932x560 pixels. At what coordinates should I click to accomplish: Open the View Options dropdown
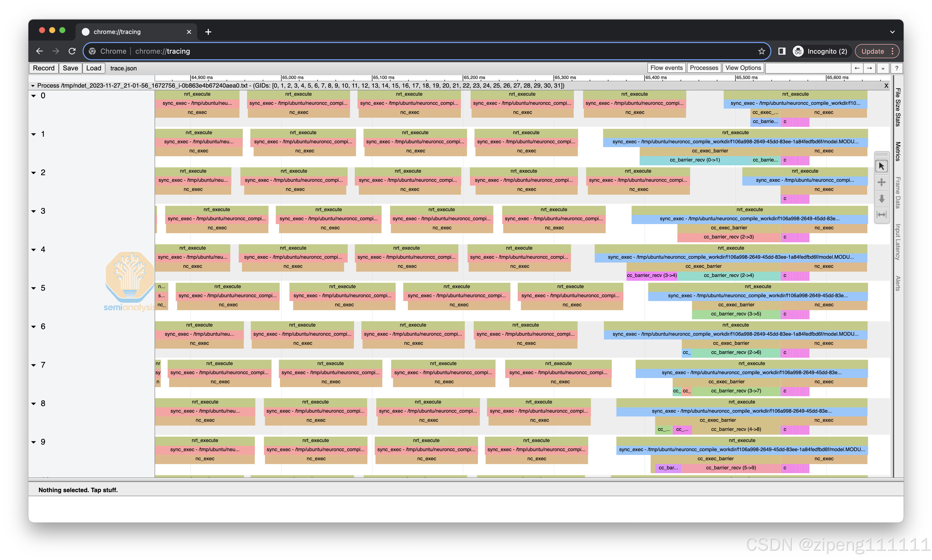(743, 68)
